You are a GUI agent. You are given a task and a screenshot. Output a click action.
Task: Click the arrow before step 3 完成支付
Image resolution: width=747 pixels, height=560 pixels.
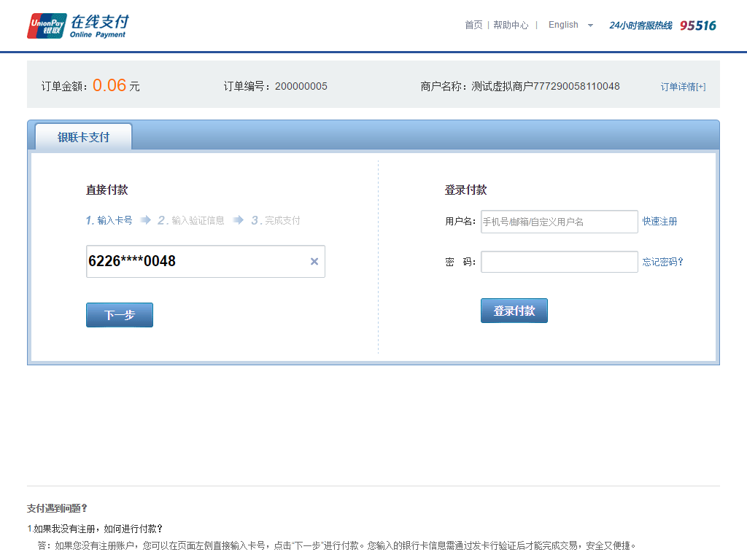pos(239,220)
